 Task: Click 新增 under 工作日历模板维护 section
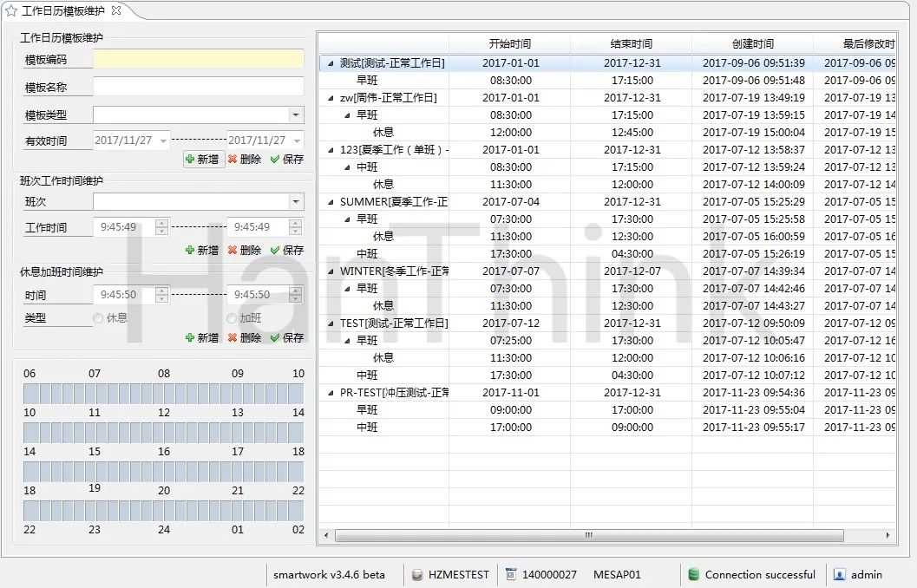[x=202, y=160]
